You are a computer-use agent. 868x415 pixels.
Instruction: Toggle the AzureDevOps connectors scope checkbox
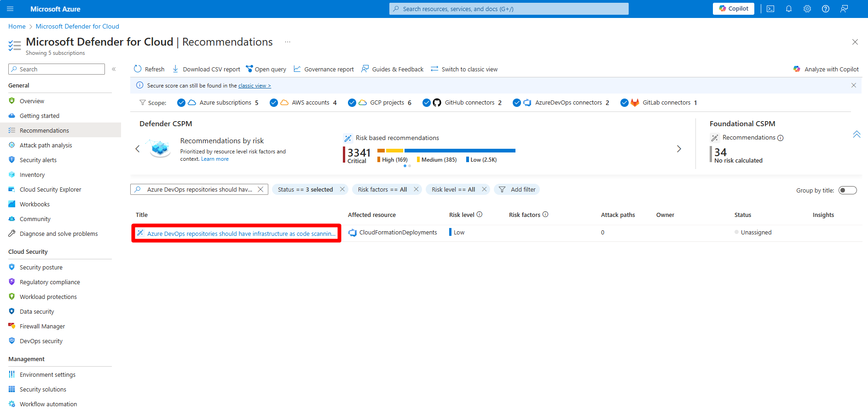(x=517, y=103)
